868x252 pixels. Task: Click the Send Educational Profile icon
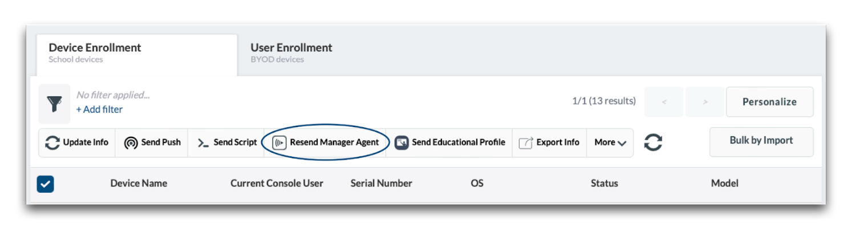(401, 143)
